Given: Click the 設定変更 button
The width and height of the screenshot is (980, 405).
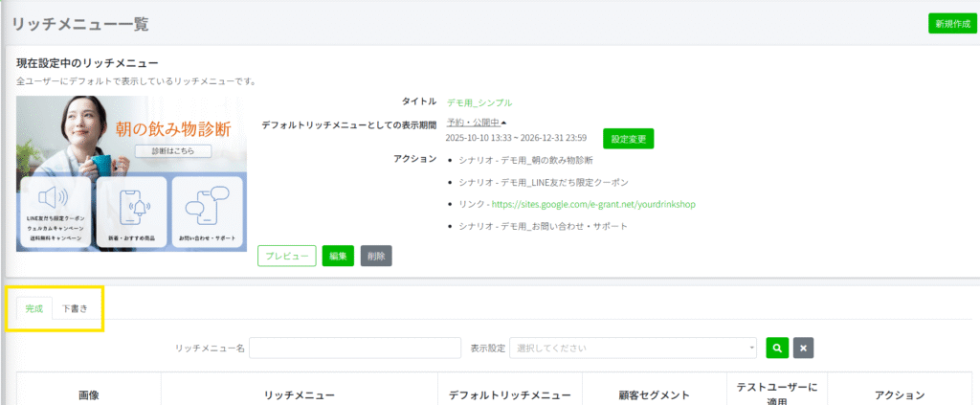Looking at the screenshot, I should point(628,138).
